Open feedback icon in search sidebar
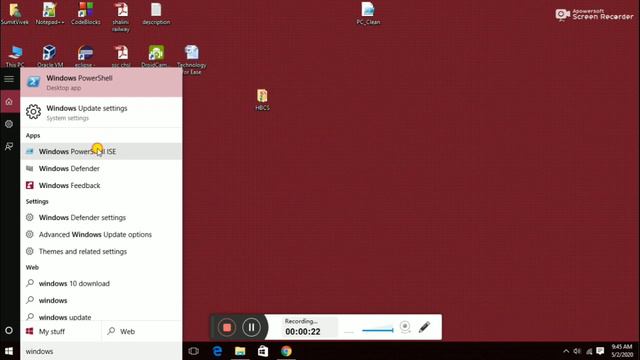The height and width of the screenshot is (360, 640). coord(9,146)
